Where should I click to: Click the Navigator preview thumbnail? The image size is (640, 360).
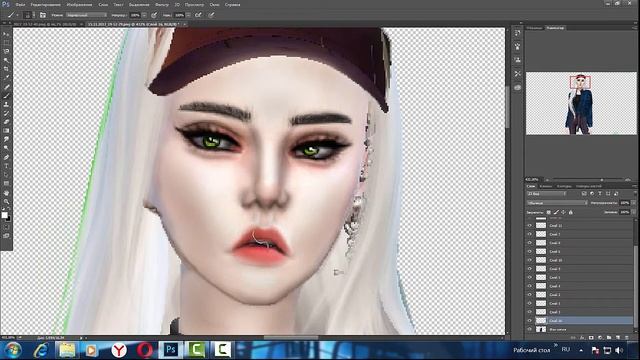[x=581, y=103]
